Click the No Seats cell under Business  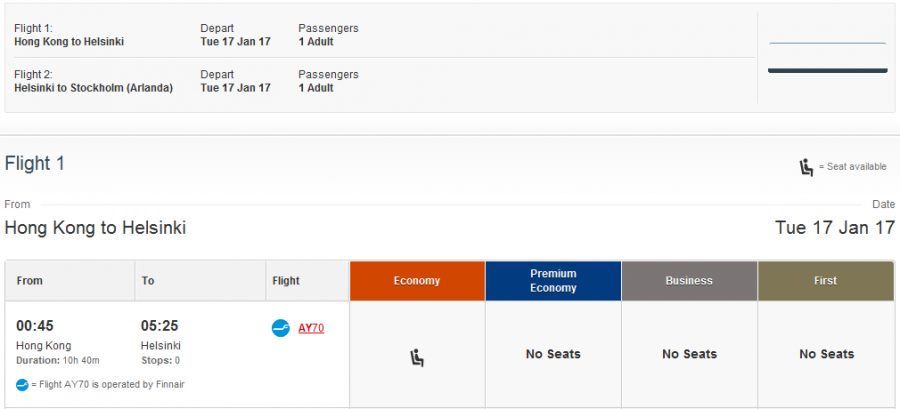(689, 355)
